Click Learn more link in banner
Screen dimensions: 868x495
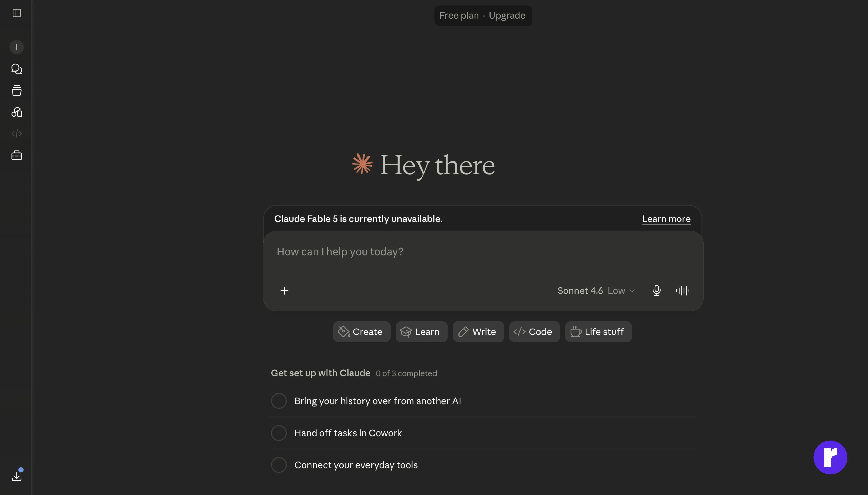click(x=666, y=219)
